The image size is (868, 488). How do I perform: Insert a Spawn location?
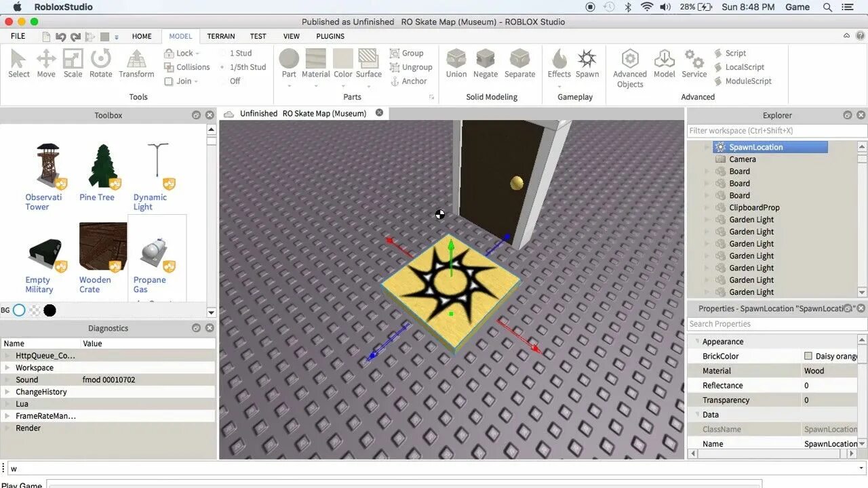tap(587, 64)
